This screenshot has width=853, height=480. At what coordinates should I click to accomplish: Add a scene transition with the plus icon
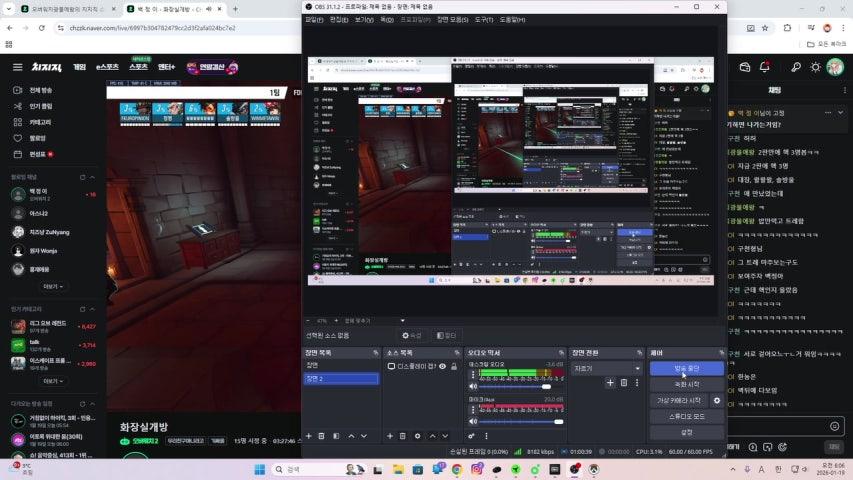[x=610, y=382]
